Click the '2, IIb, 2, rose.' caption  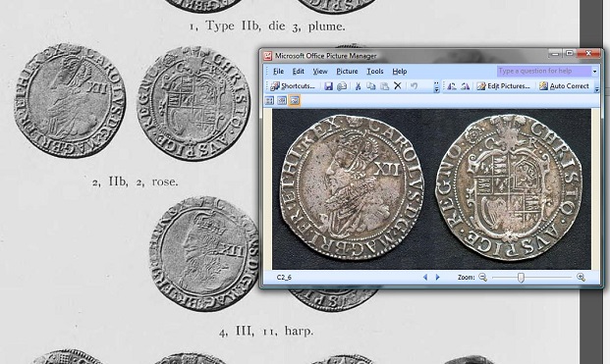click(x=135, y=182)
